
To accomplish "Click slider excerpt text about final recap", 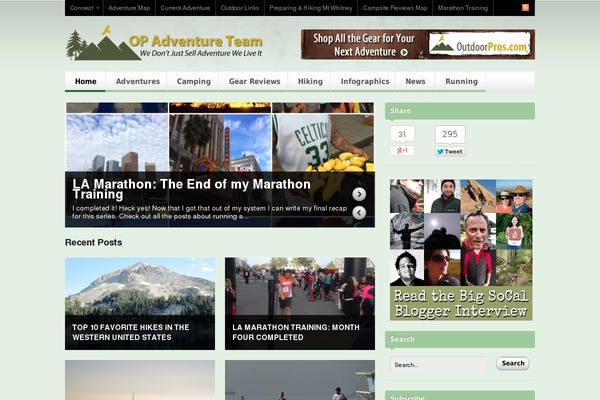I will coord(209,212).
